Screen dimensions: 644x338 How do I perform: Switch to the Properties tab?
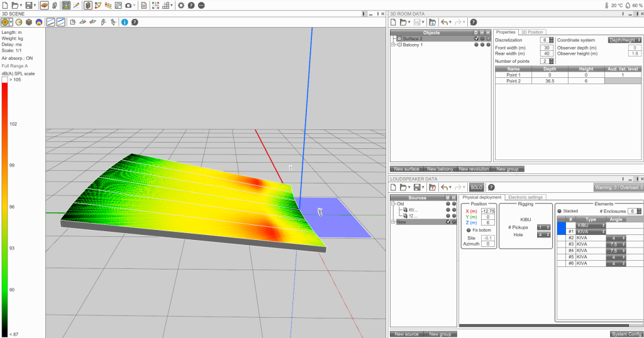[x=506, y=32]
